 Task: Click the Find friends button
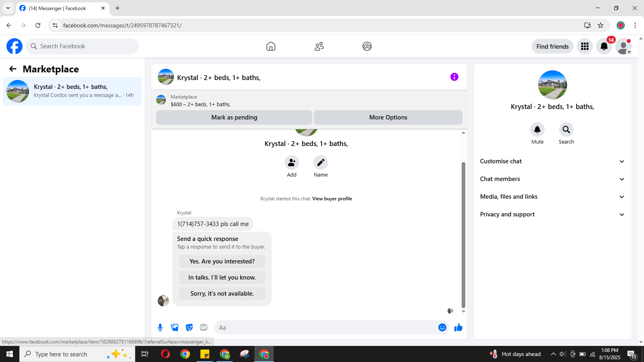553,46
